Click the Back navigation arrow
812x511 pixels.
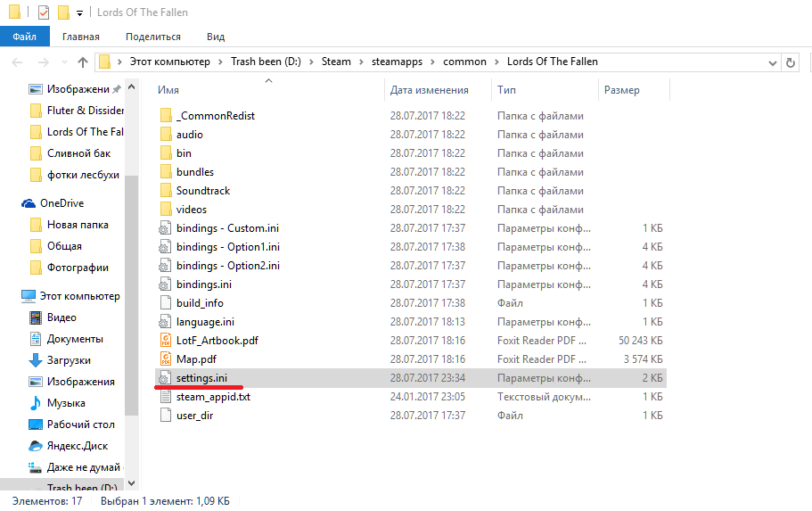[x=17, y=62]
